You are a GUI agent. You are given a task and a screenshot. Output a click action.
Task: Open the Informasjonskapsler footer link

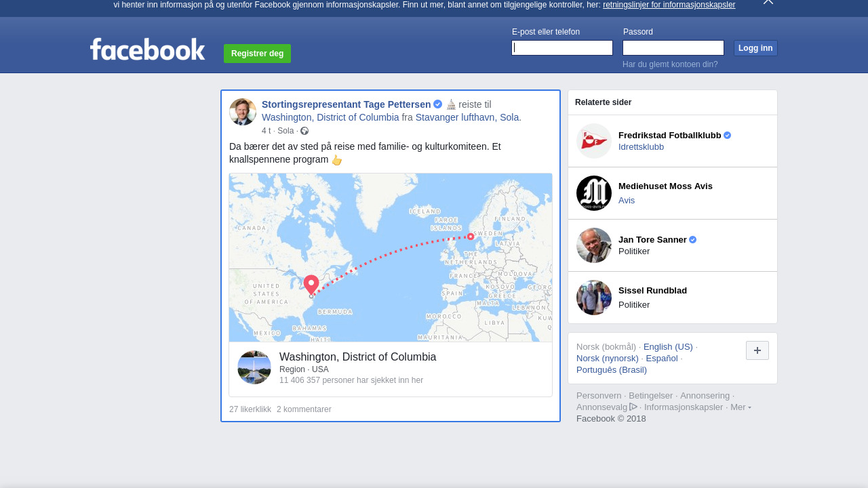[684, 407]
